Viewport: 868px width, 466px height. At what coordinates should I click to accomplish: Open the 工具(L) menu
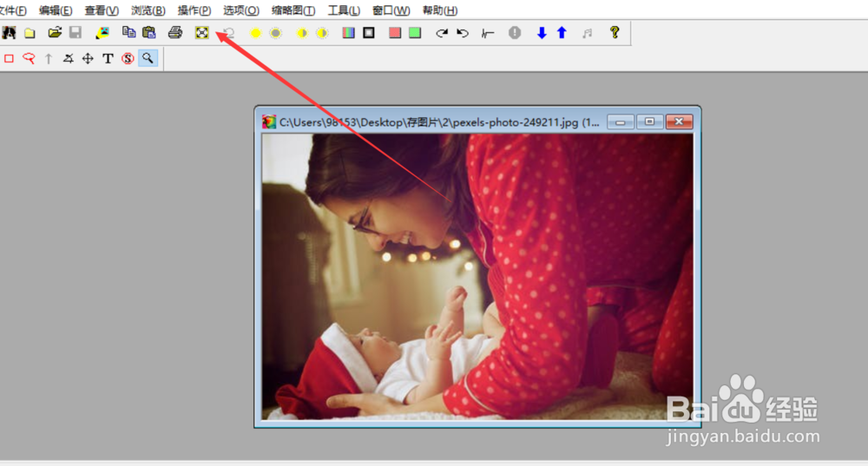[x=344, y=10]
